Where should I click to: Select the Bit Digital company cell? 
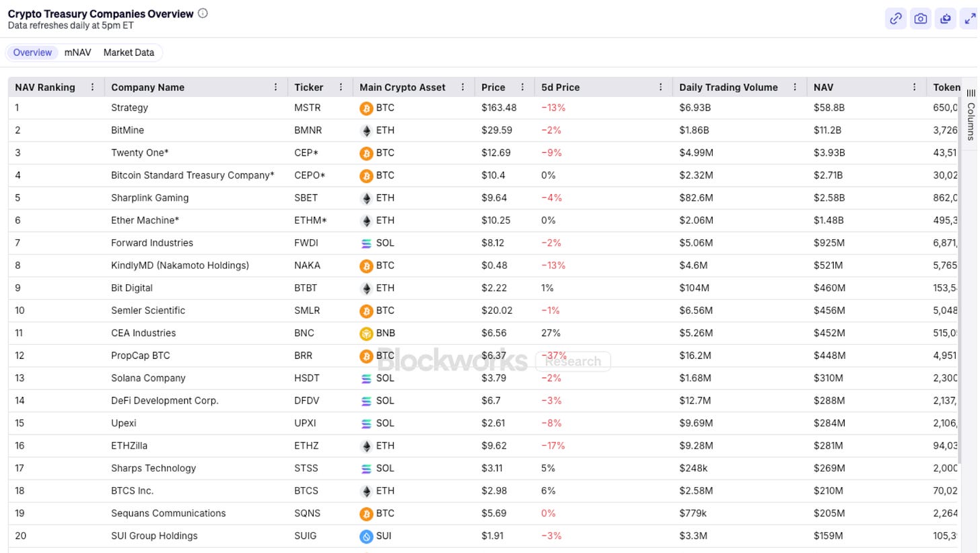132,288
